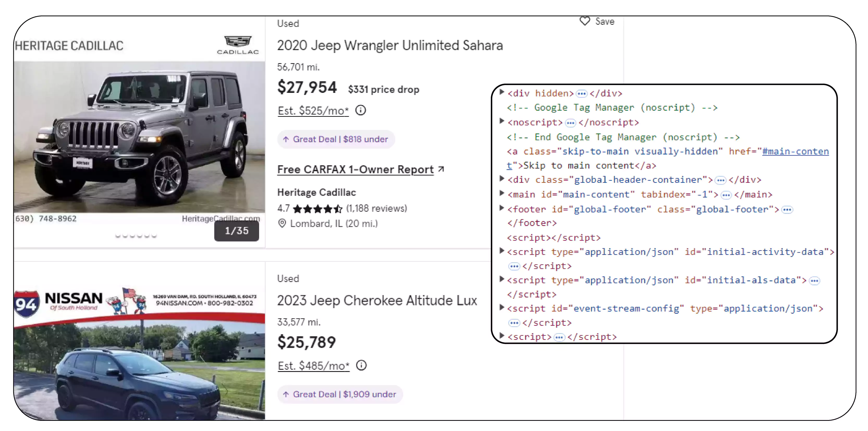The image size is (868, 431).
Task: Click the $331 price drop label
Action: 383,89
